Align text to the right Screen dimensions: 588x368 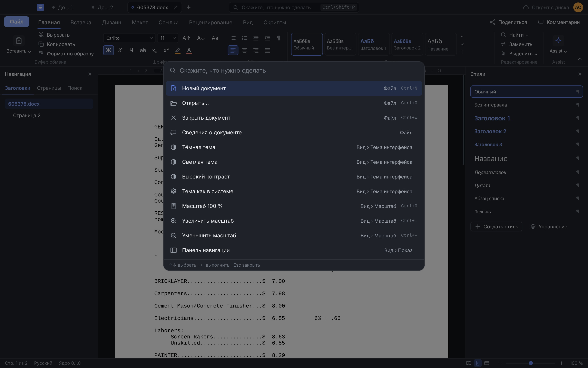(x=256, y=50)
